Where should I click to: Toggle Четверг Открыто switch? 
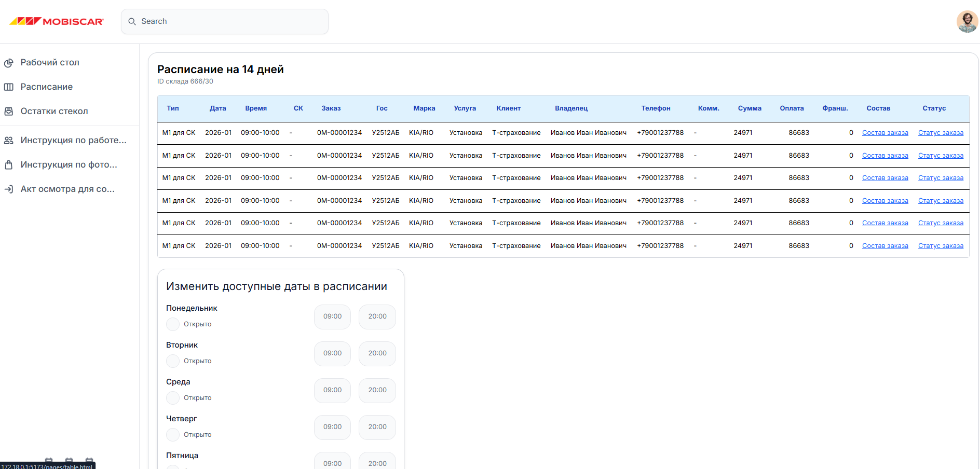click(173, 435)
